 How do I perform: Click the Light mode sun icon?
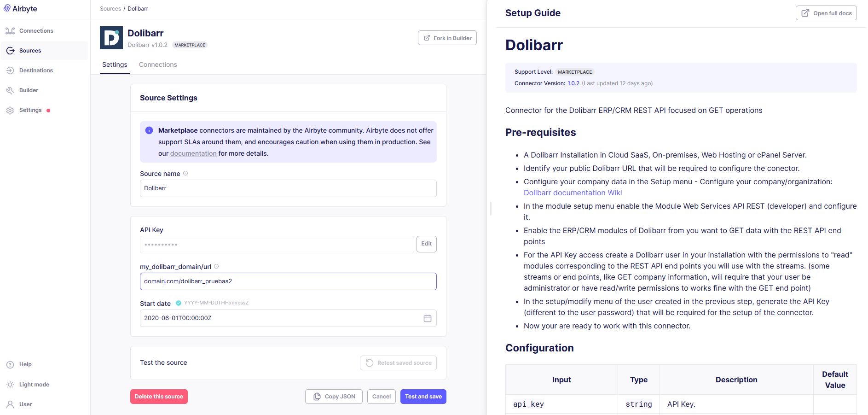[x=10, y=385]
